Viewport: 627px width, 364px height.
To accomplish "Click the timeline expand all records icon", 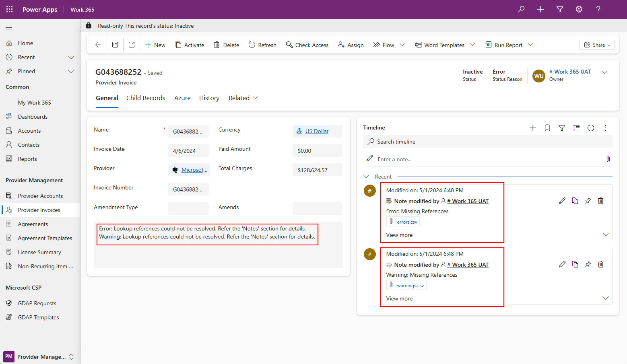I will click(x=576, y=128).
